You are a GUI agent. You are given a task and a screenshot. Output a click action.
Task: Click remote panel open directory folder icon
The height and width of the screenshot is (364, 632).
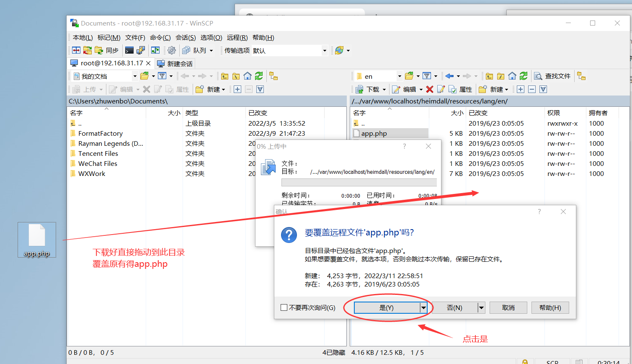click(409, 76)
